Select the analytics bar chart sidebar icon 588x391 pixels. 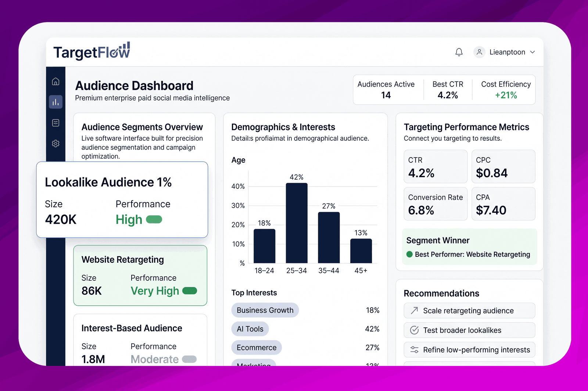55,102
